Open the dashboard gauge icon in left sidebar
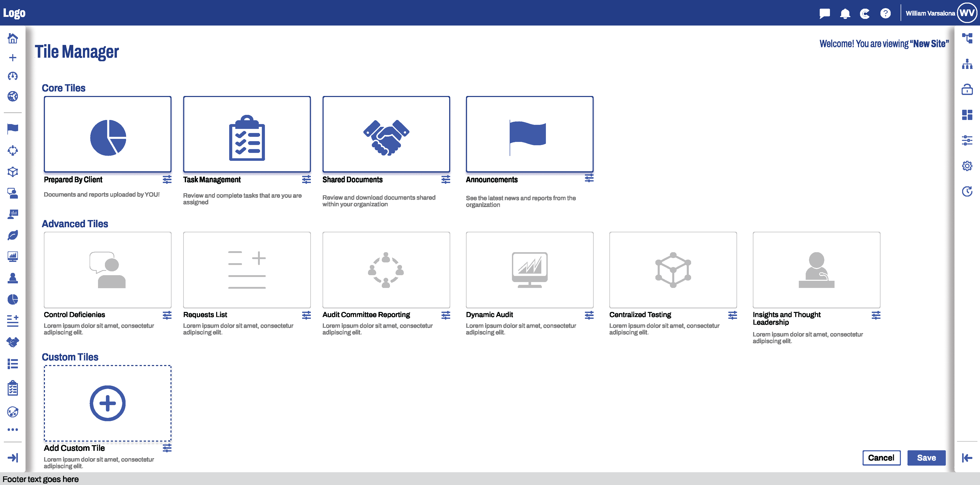Viewport: 980px width, 485px height. [x=13, y=76]
